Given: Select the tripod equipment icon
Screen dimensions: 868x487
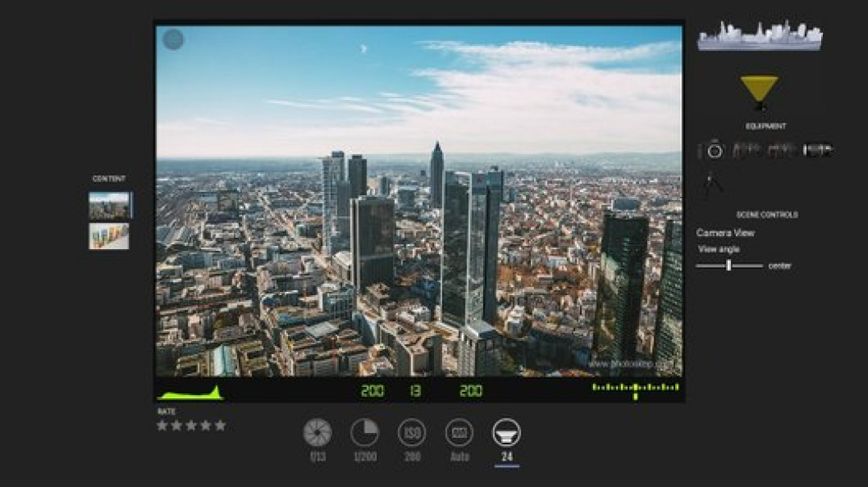Looking at the screenshot, I should click(x=712, y=185).
